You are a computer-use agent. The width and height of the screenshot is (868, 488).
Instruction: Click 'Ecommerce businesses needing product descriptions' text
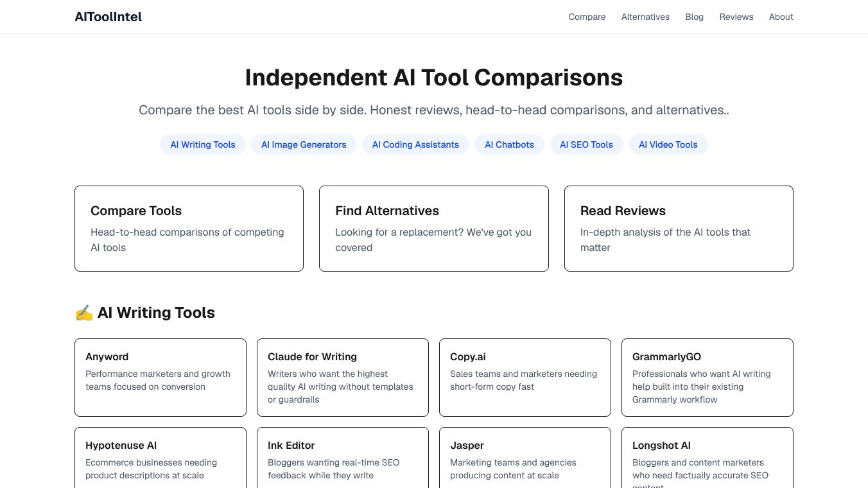tap(151, 469)
